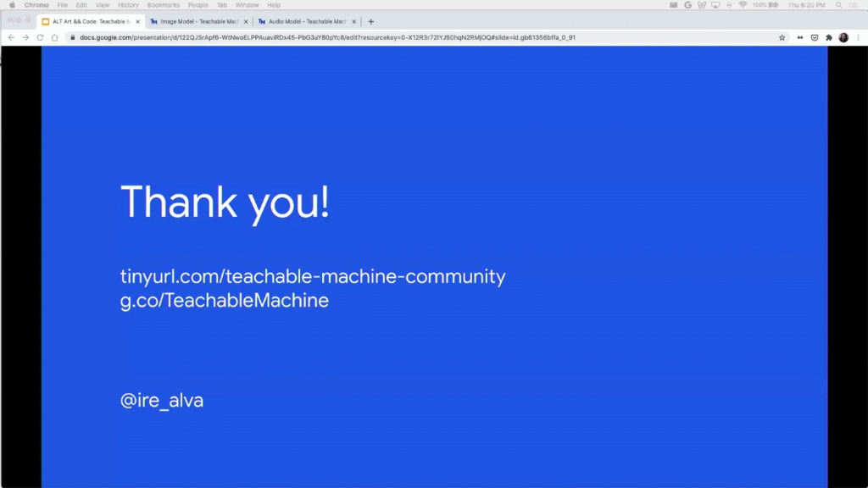Close the ALT Art && Code tab
Screen dimensions: 868x488
[138, 21]
